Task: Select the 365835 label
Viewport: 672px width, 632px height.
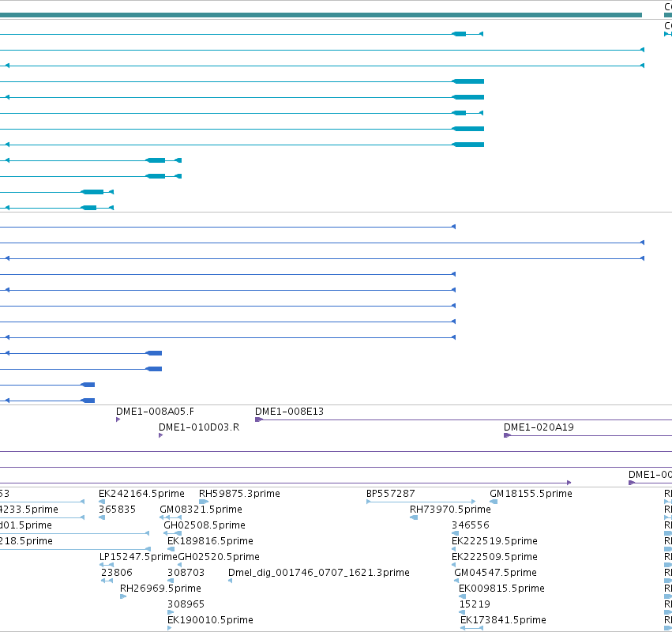Action: tap(117, 510)
